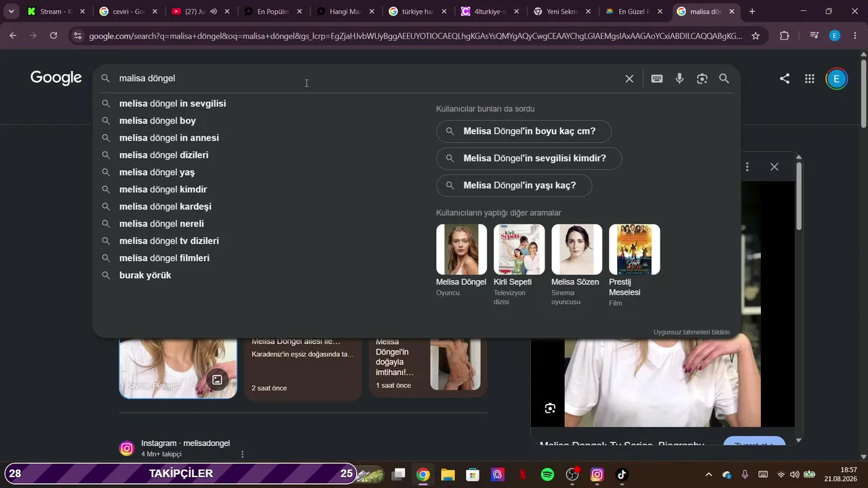Open the Chrome extensions menu
Screen dimensions: 868x488
[785, 36]
